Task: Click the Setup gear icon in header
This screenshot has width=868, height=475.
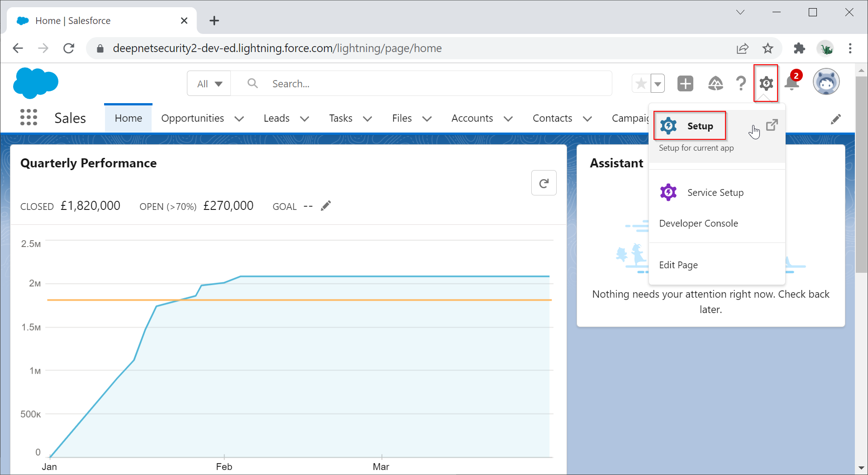Action: point(766,84)
